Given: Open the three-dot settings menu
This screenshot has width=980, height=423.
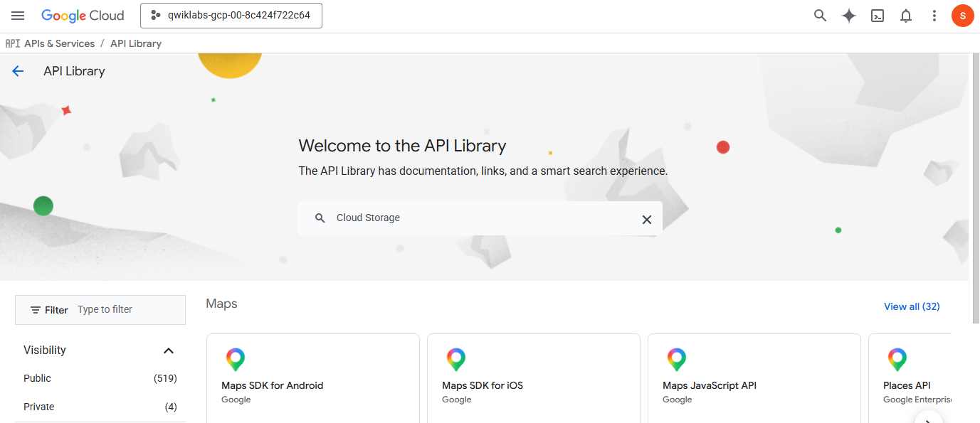Looking at the screenshot, I should pos(934,16).
